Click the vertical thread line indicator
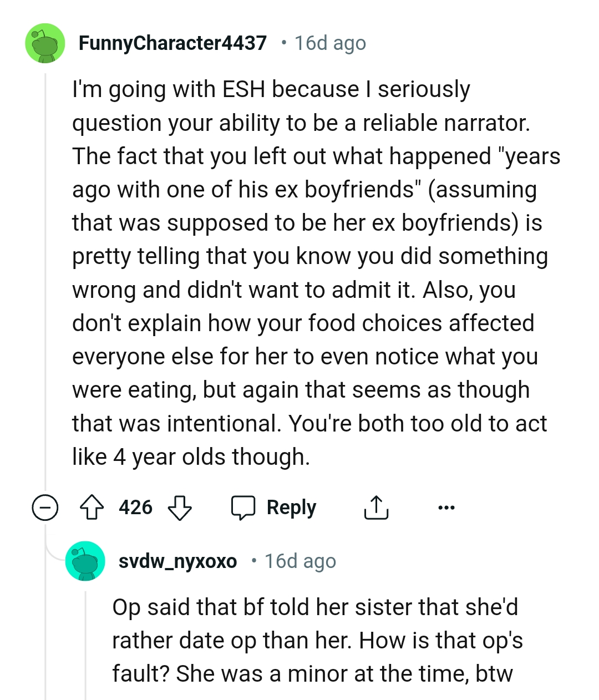599x700 pixels. 46,277
